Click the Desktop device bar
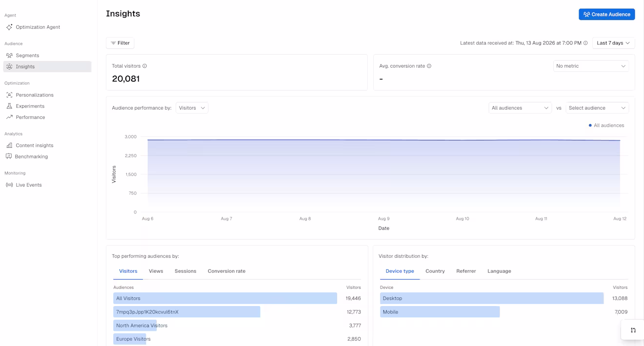 tap(492, 298)
